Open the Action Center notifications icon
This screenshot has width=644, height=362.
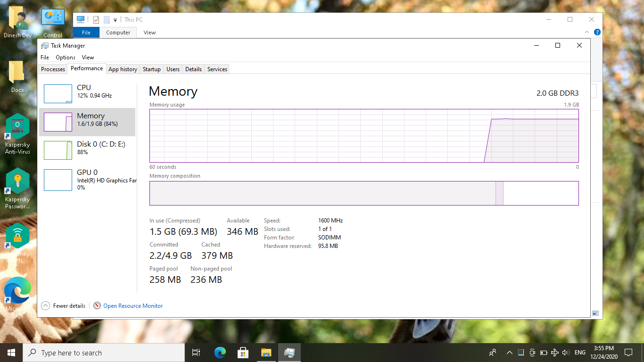[628, 353]
